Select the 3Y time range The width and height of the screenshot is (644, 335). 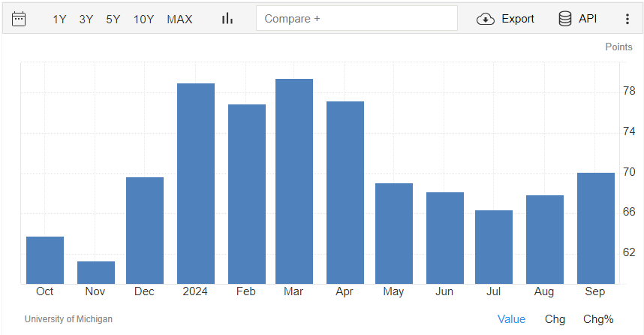point(86,20)
